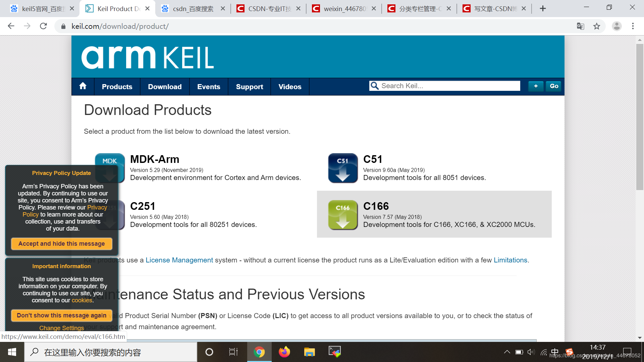
Task: Bookmark this page with star icon
Action: click(x=597, y=26)
